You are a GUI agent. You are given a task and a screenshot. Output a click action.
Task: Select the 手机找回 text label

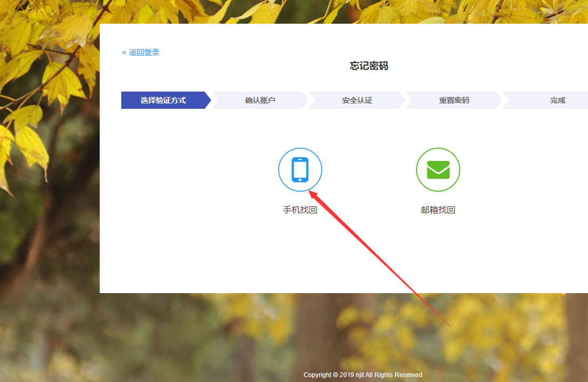300,210
